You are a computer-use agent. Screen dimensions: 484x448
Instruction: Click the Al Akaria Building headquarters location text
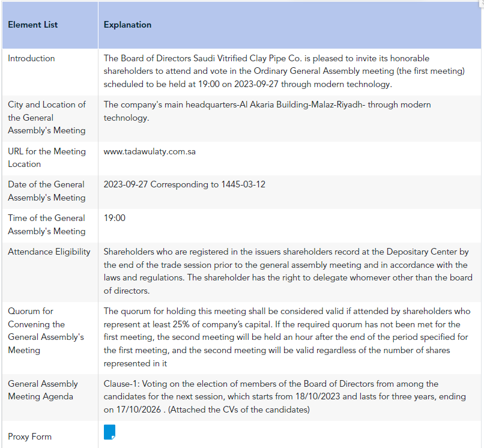pos(267,111)
